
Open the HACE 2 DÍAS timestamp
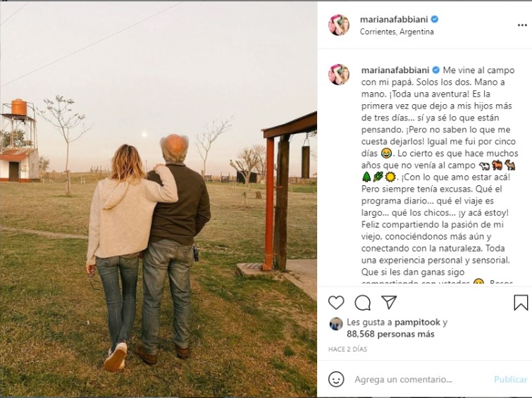click(x=347, y=349)
